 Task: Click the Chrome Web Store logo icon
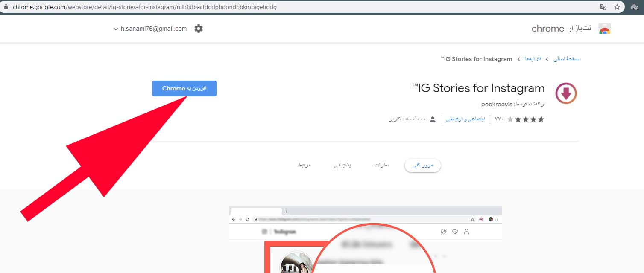605,28
